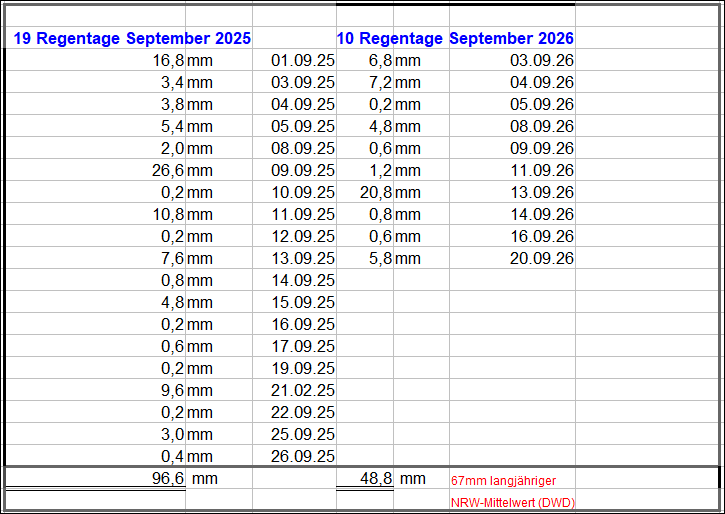Click the date cell 12.09.25
The width and height of the screenshot is (725, 514).
(303, 236)
